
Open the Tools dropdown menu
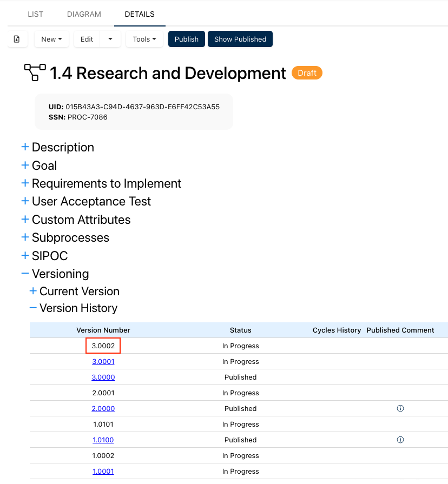(144, 39)
